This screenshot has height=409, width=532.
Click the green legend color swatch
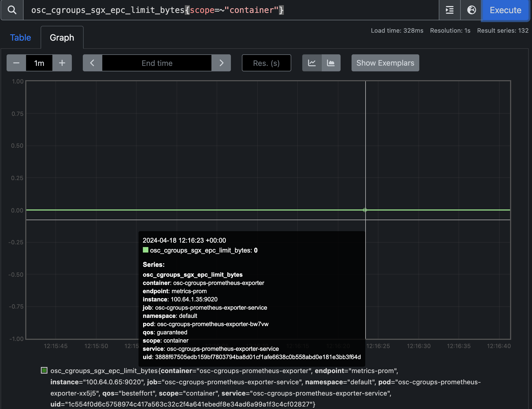(44, 371)
